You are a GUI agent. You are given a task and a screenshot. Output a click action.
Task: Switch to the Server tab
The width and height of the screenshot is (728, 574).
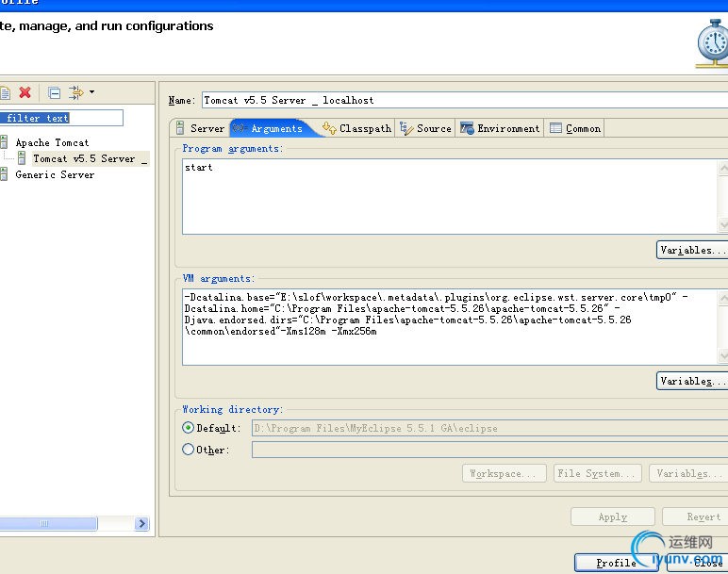(200, 128)
